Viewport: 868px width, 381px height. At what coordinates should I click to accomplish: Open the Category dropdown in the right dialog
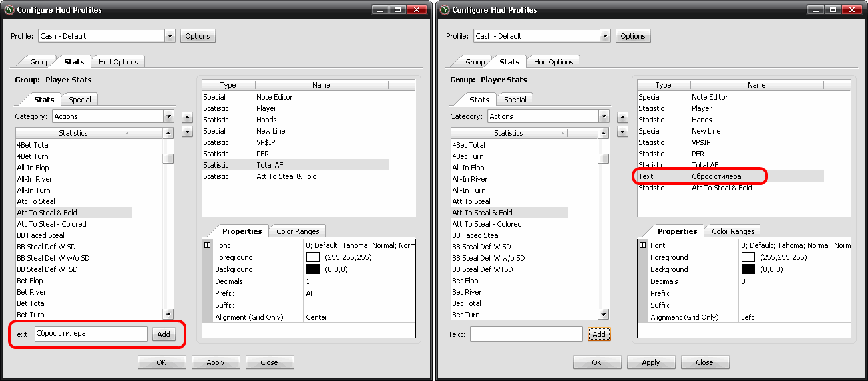[604, 116]
